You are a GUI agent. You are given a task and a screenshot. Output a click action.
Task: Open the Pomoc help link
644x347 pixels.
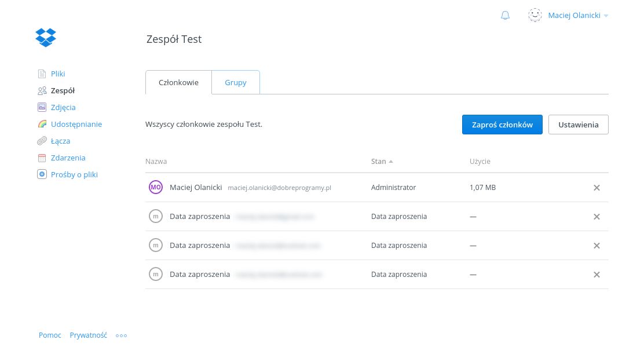pyautogui.click(x=50, y=335)
